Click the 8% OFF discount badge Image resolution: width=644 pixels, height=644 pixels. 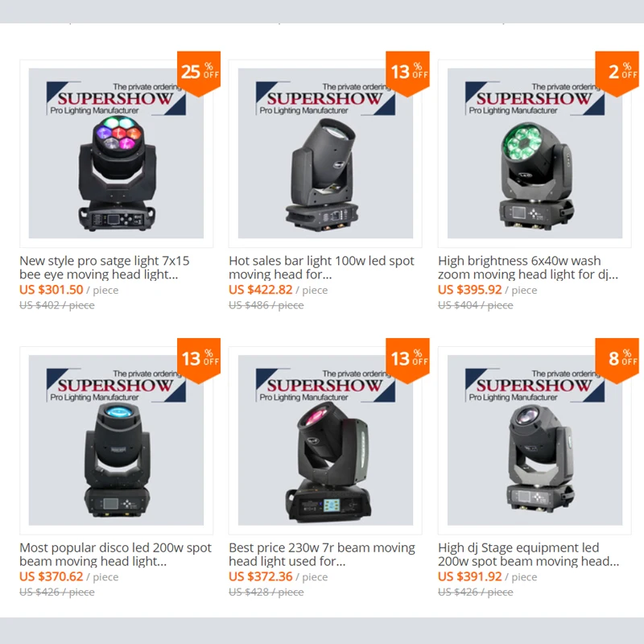tap(617, 361)
